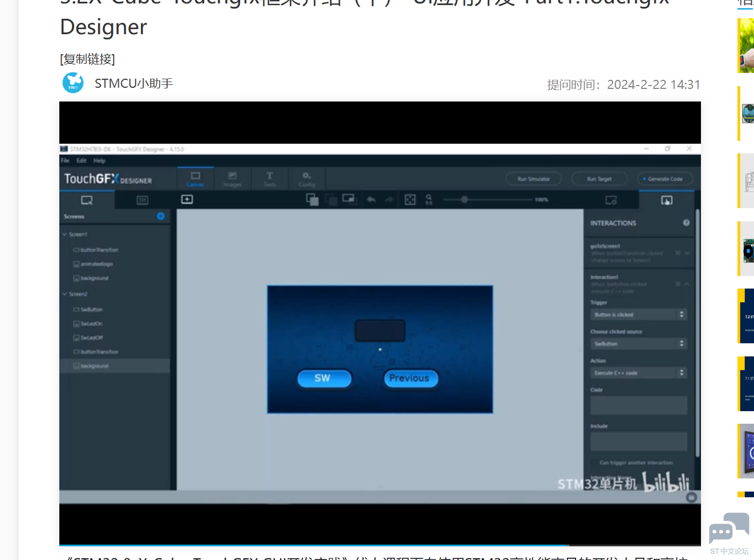754x560 pixels.
Task: Click the video progress bar
Action: click(380, 545)
